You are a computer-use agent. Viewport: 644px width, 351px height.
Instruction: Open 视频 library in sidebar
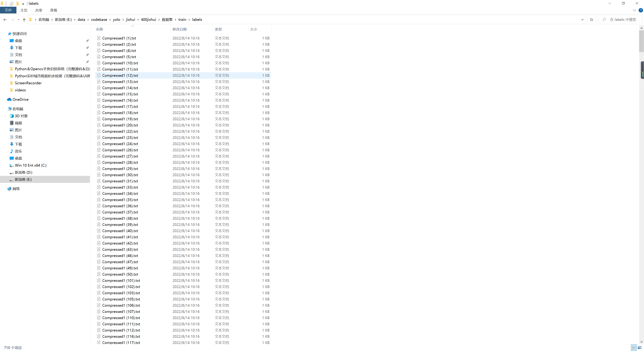click(18, 123)
